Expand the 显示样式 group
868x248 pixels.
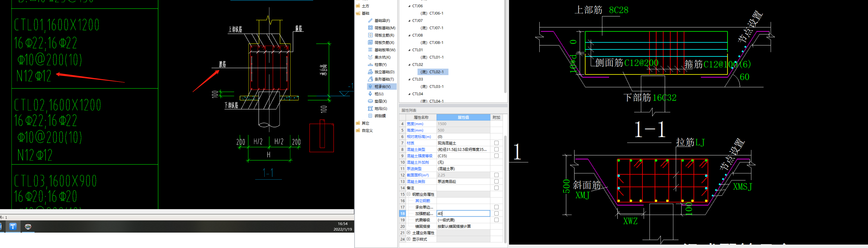(408, 239)
